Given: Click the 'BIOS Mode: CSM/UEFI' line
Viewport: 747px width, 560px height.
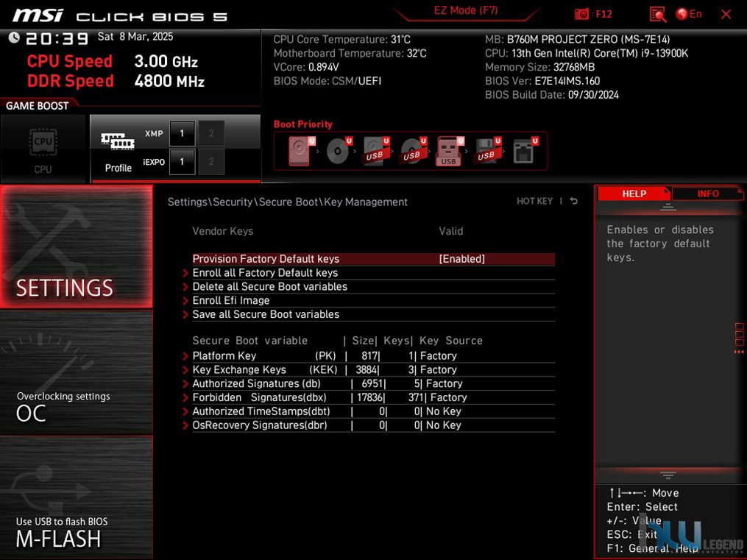Looking at the screenshot, I should (x=328, y=81).
